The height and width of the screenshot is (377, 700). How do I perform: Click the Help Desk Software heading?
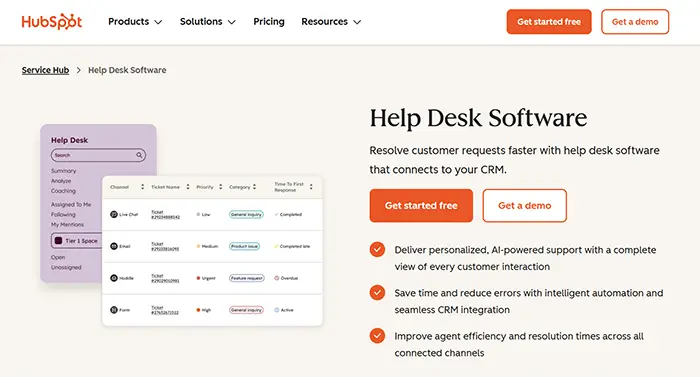[x=478, y=118]
